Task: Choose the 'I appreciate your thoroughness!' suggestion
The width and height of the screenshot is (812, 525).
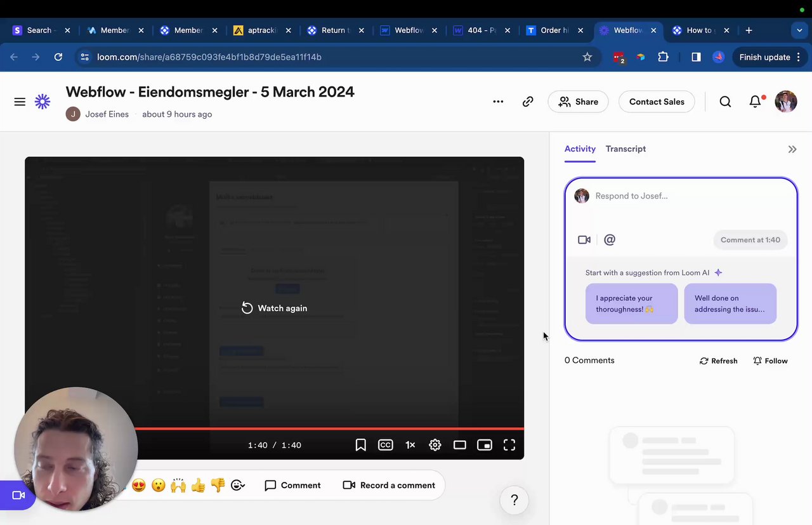Action: (x=631, y=303)
